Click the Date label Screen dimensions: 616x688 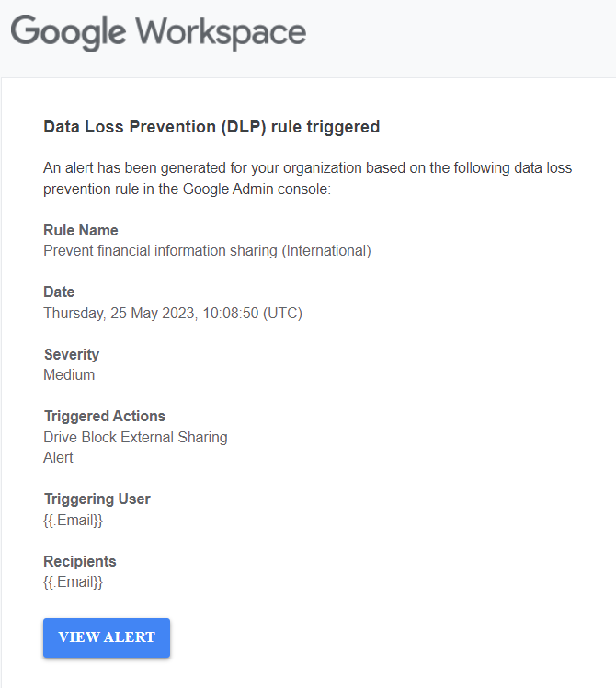coord(59,292)
